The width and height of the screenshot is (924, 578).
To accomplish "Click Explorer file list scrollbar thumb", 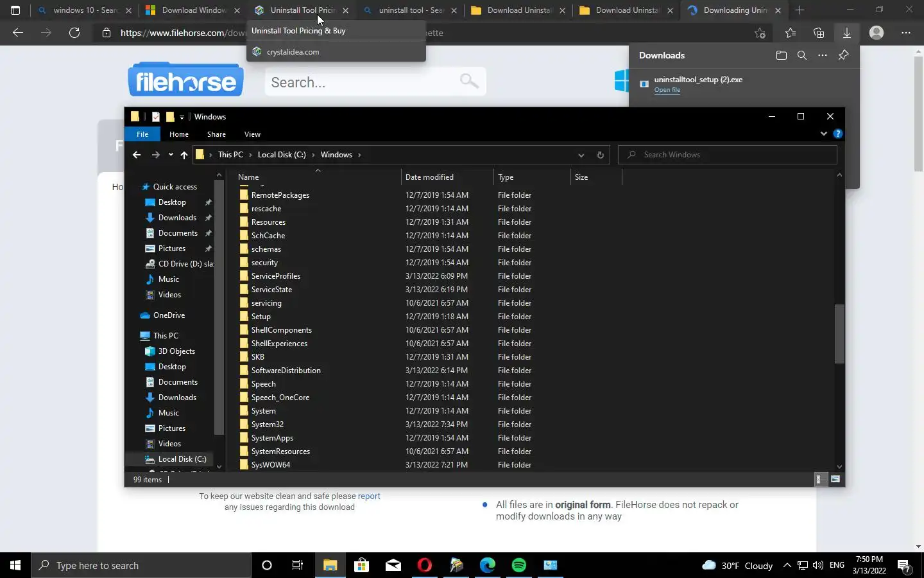I will pyautogui.click(x=839, y=334).
